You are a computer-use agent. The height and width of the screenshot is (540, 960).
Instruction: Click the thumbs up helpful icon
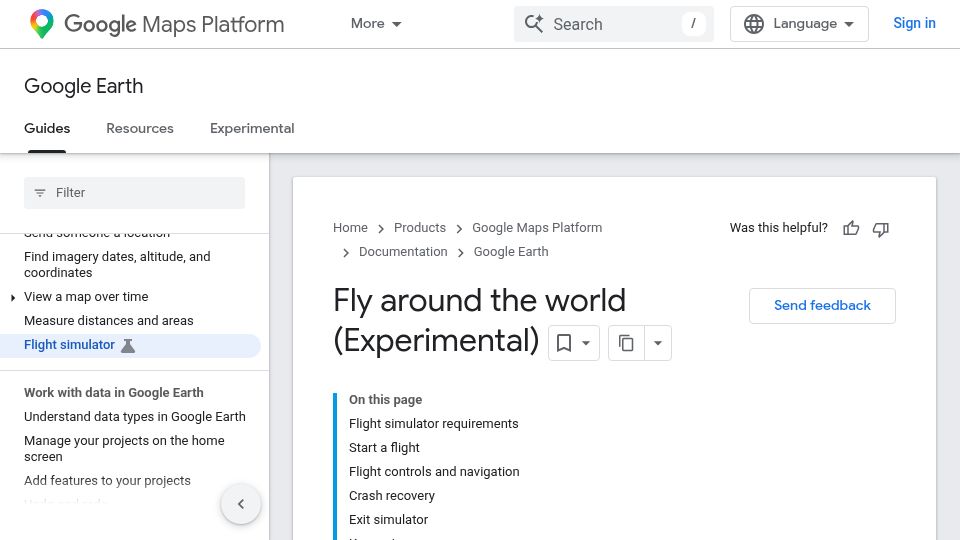tap(851, 228)
